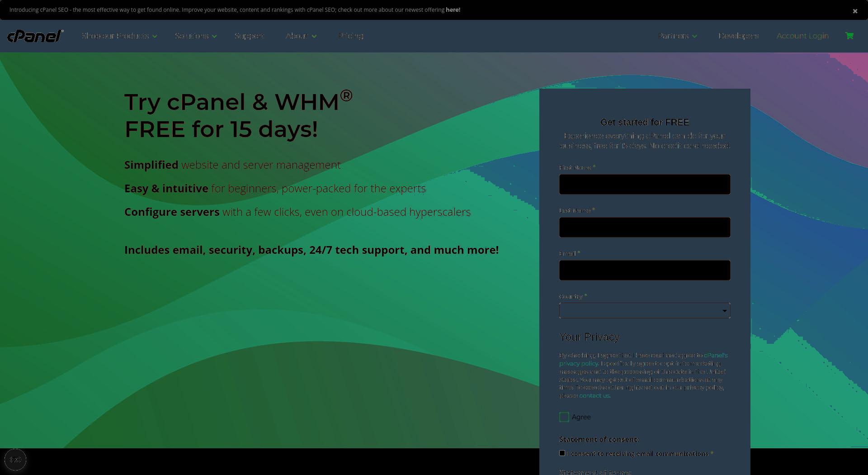Expand the About menu
Screen dimensions: 868x475
(301, 36)
